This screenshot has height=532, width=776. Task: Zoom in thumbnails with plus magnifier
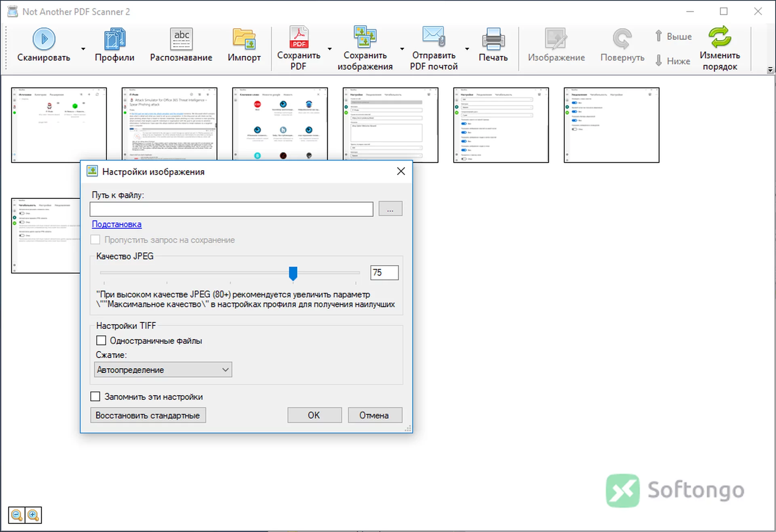(33, 515)
